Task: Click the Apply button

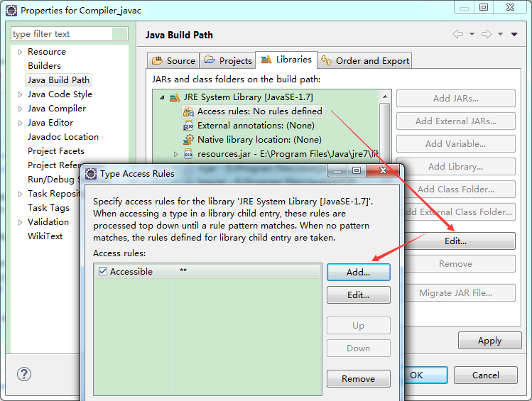Action: (489, 341)
